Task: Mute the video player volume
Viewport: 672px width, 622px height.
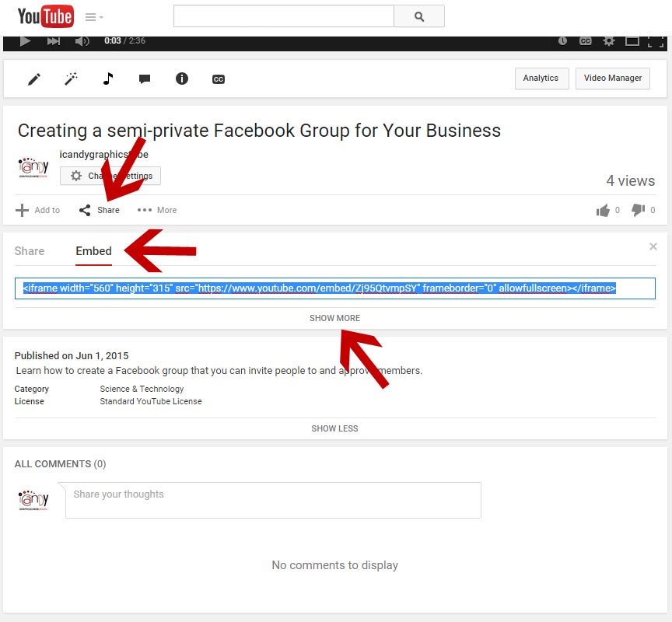Action: (x=82, y=41)
